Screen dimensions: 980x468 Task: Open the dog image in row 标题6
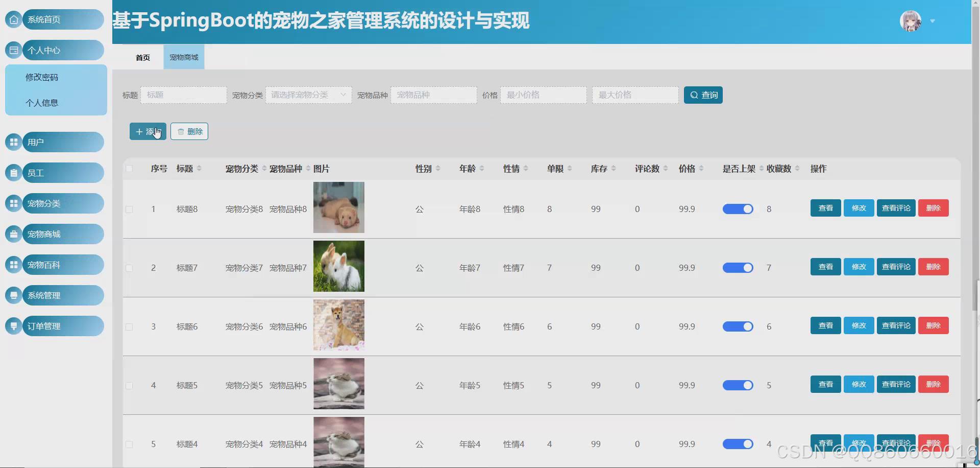click(339, 325)
